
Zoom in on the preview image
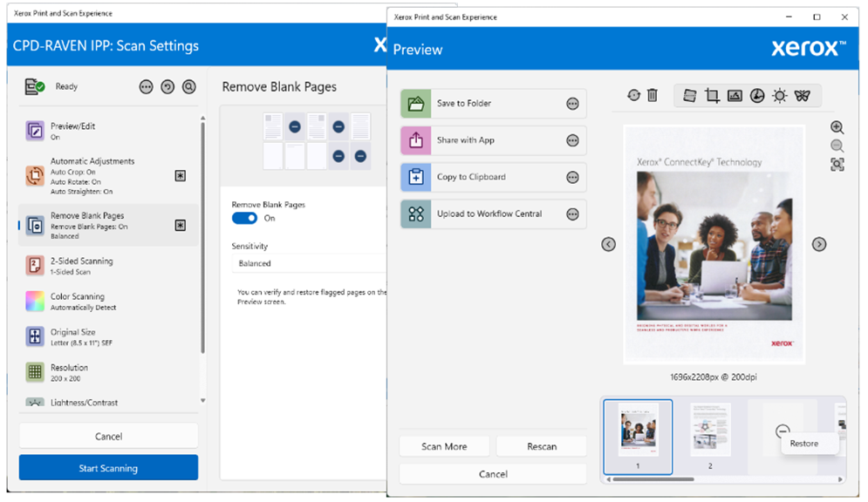click(x=837, y=128)
